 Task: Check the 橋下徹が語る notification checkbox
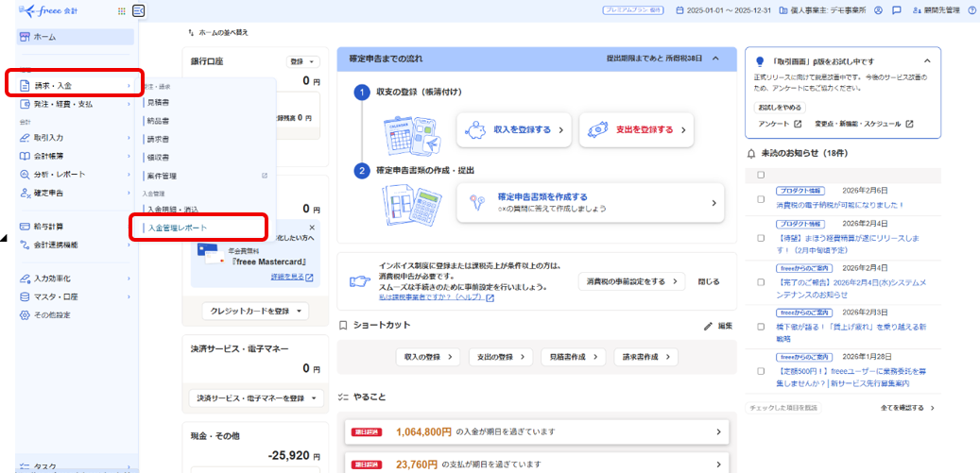pos(761,327)
